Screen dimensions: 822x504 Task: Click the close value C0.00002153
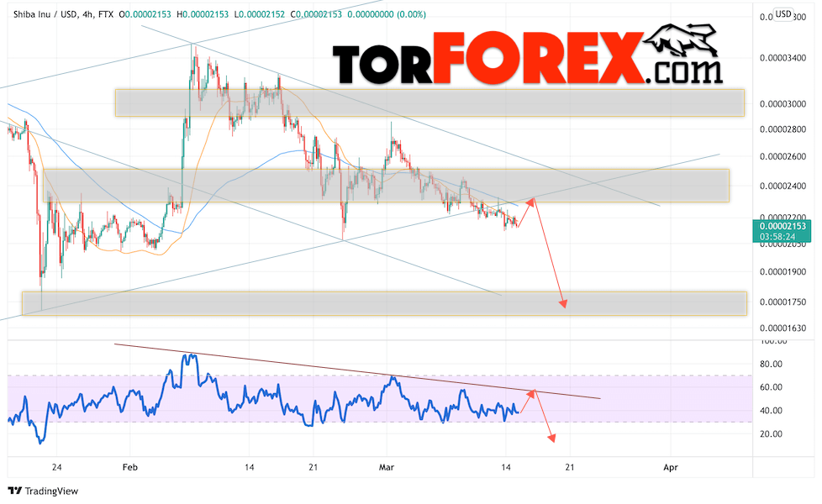pyautogui.click(x=315, y=14)
